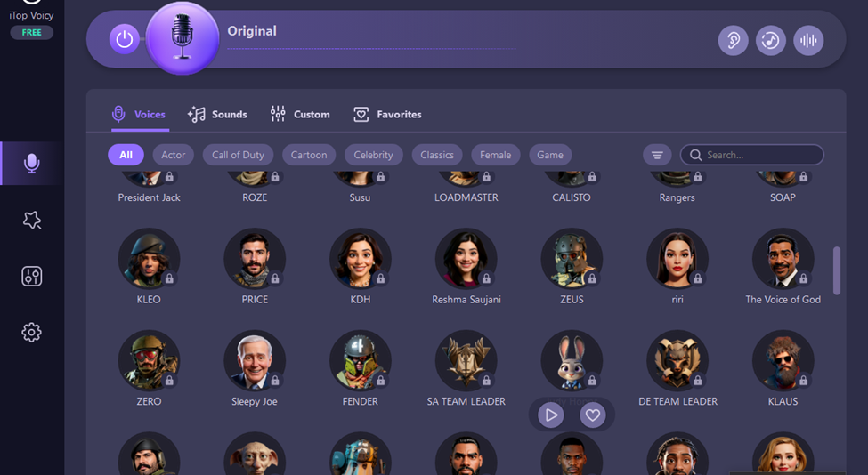Toggle the hear-myself ear icon

click(x=733, y=40)
